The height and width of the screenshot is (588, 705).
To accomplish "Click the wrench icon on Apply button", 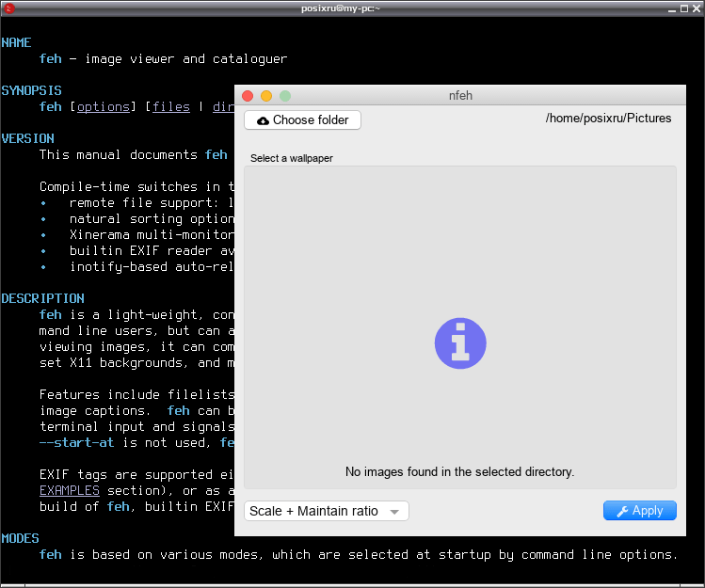I will point(622,511).
